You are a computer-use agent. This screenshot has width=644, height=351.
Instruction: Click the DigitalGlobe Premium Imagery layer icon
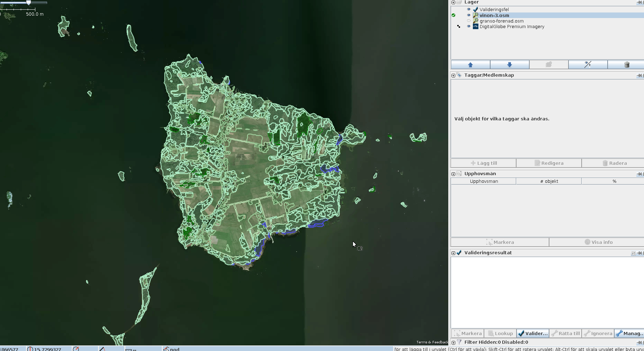click(x=476, y=26)
